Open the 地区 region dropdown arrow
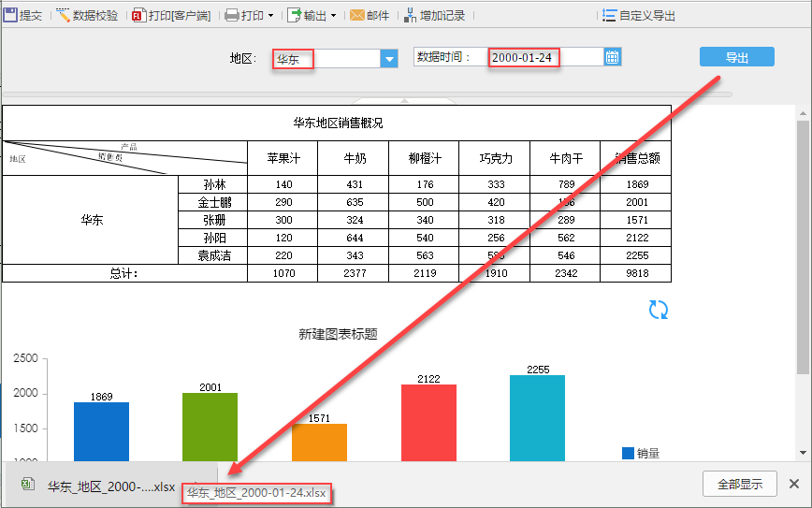Screen dimensions: 812x508 point(389,59)
